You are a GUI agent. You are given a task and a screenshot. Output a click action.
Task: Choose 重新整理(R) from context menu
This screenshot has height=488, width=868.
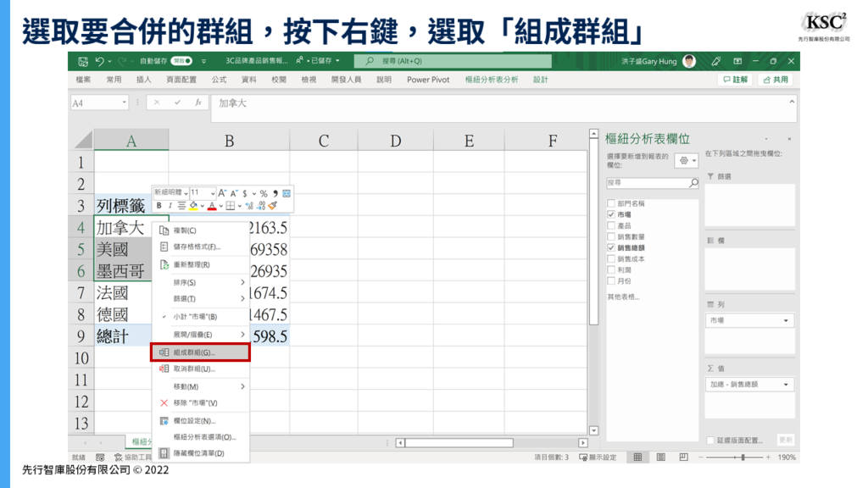click(201, 264)
